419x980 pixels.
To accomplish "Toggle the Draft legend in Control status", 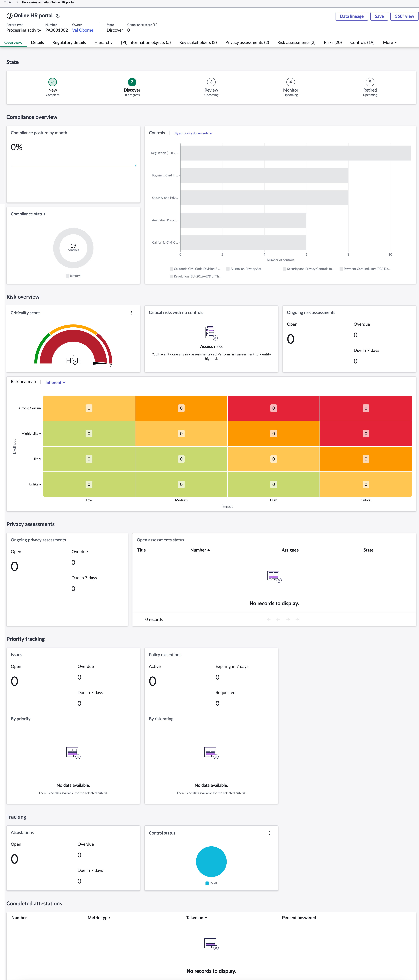I will 211,883.
